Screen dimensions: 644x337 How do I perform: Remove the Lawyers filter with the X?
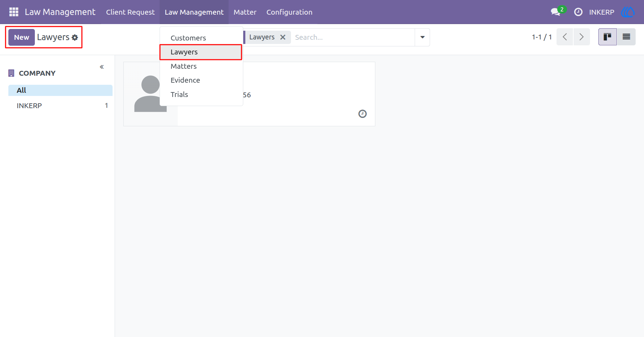coord(283,37)
